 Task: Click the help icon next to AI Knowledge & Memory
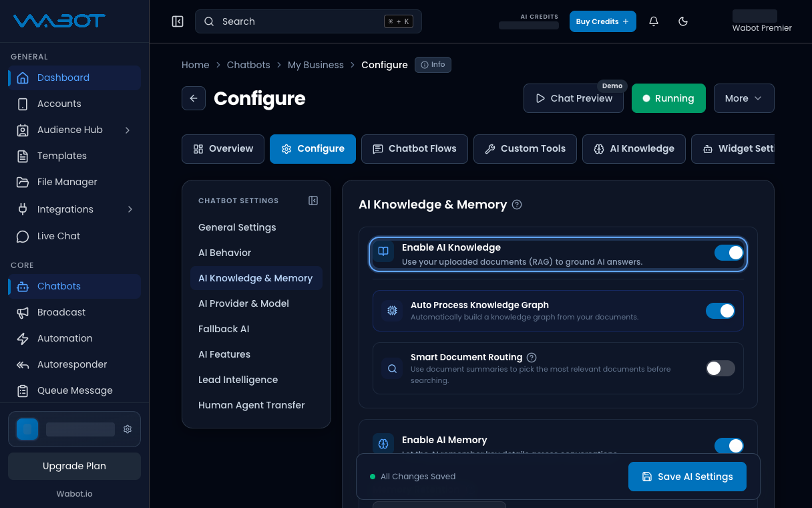(x=517, y=205)
